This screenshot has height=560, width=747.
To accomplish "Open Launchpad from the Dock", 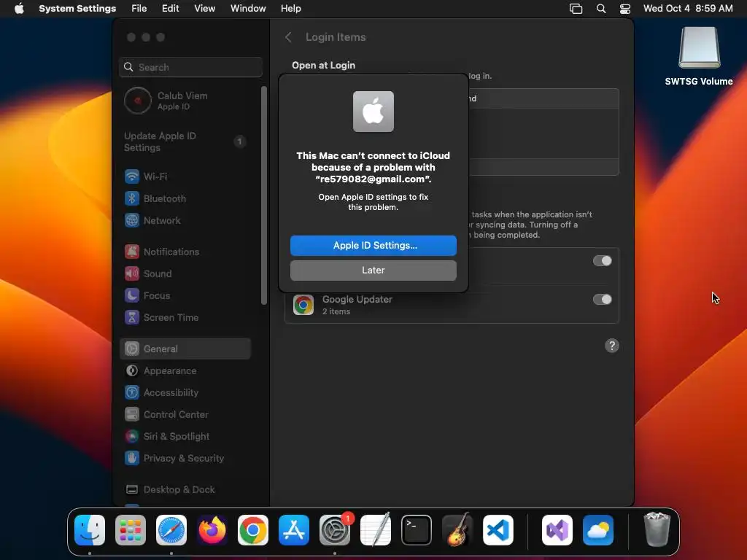I will point(131,530).
